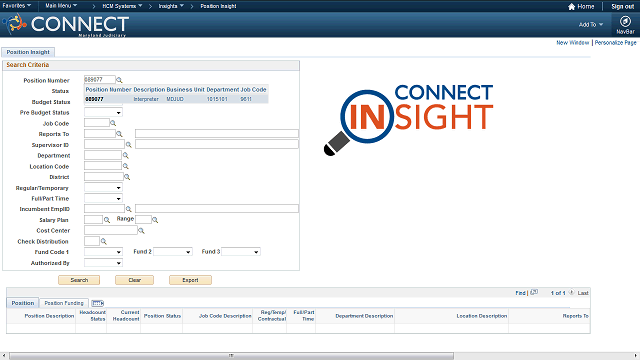Click the Last link in results grid
Image resolution: width=640 pixels, height=360 pixels.
click(x=583, y=293)
